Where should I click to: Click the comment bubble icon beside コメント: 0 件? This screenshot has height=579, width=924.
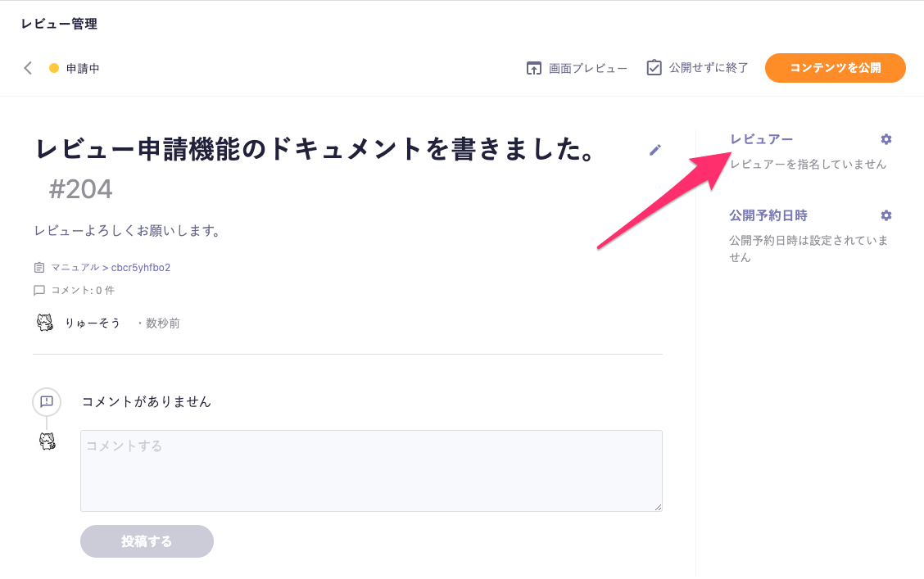click(x=38, y=291)
